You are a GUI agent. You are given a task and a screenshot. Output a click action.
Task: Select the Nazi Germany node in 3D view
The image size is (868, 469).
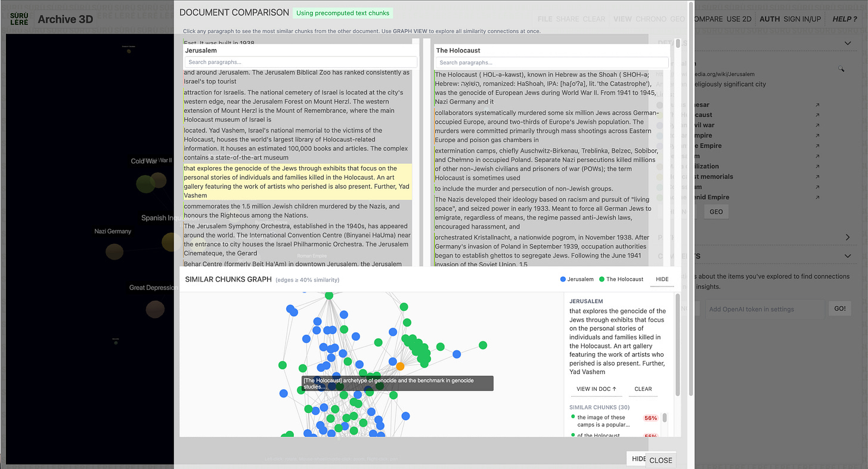click(x=114, y=251)
